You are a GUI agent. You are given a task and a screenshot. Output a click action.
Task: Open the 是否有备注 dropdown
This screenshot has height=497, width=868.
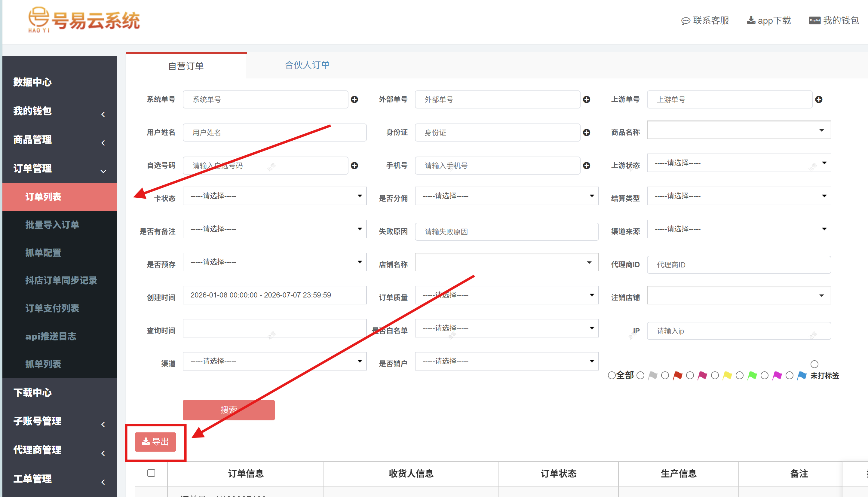[x=275, y=229]
